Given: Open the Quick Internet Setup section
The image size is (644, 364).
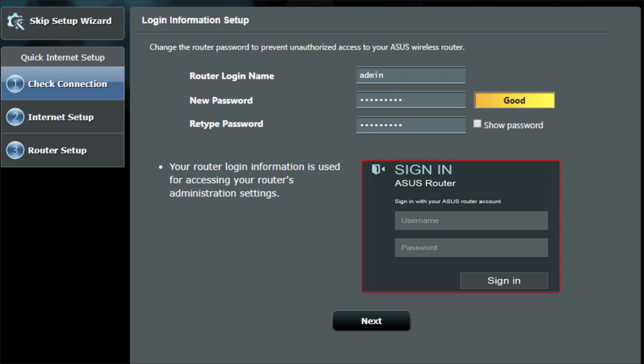Looking at the screenshot, I should (63, 57).
